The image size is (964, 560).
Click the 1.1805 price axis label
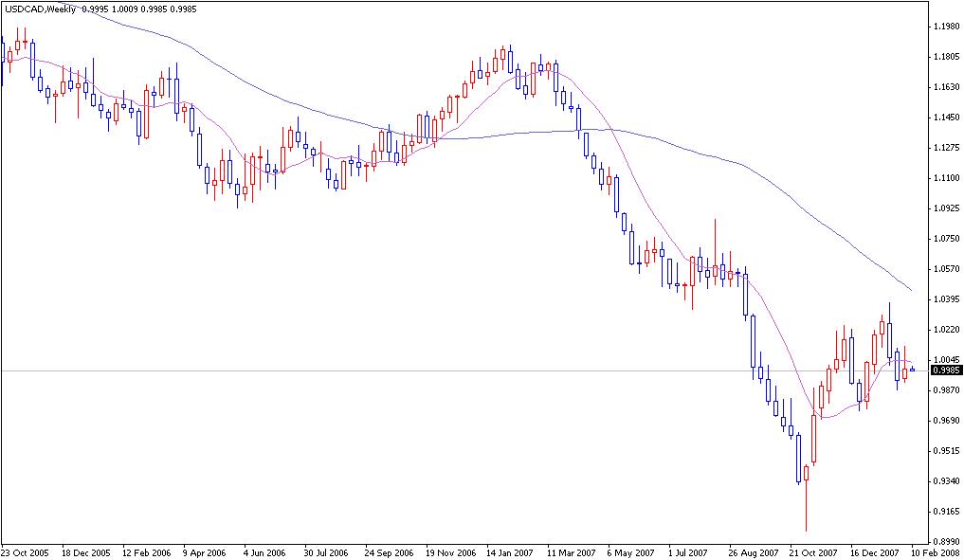947,57
